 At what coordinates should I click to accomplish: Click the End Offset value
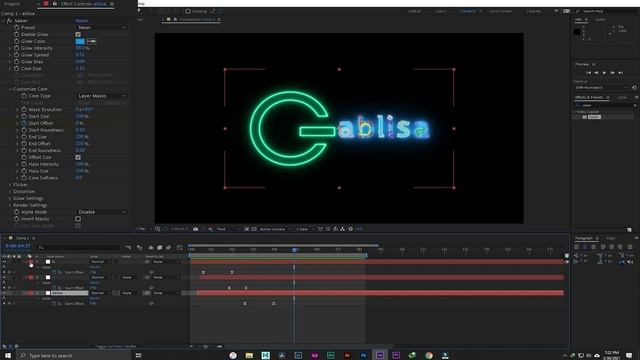tap(81, 143)
